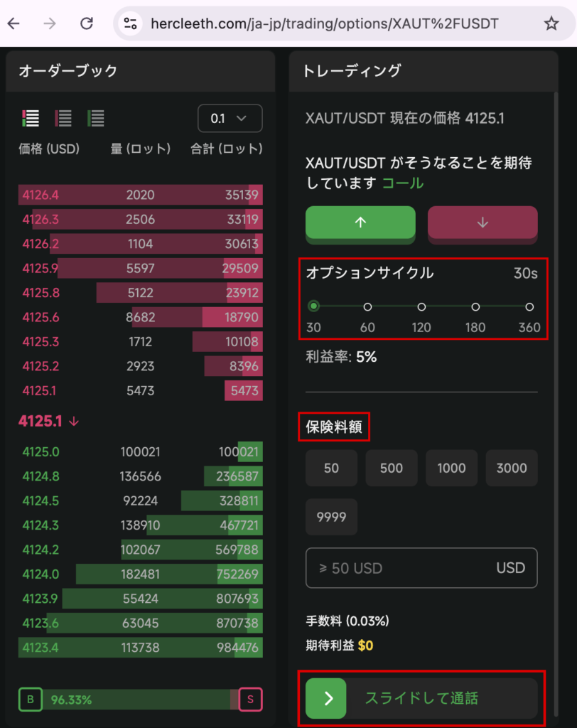Click the 期待利益 $0 value
577x728 pixels.
340,646
